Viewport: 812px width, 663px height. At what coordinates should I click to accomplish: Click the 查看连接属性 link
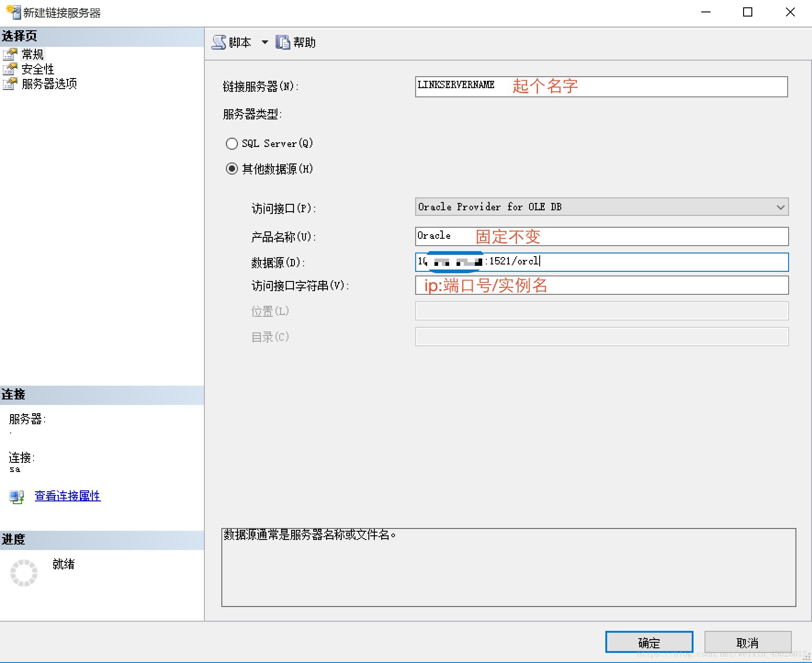tap(68, 496)
